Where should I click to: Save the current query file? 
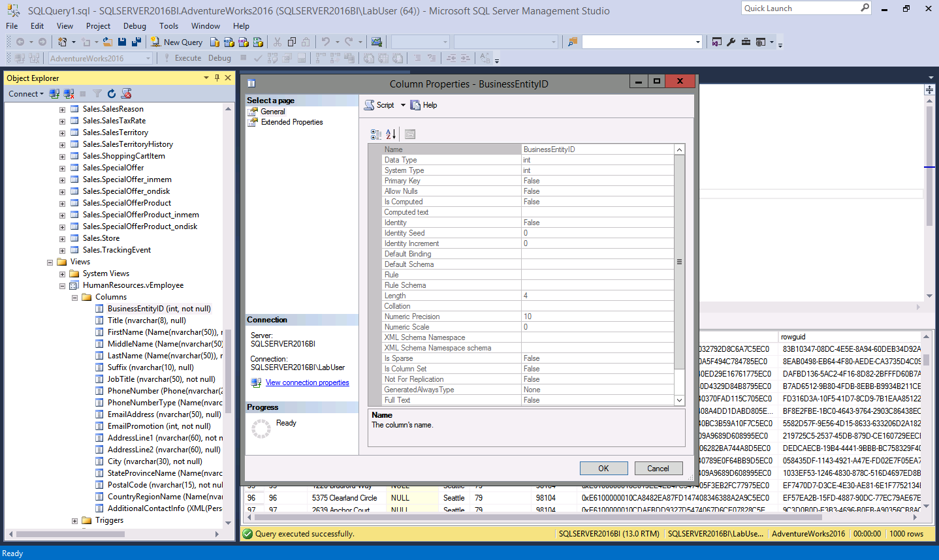click(x=123, y=42)
